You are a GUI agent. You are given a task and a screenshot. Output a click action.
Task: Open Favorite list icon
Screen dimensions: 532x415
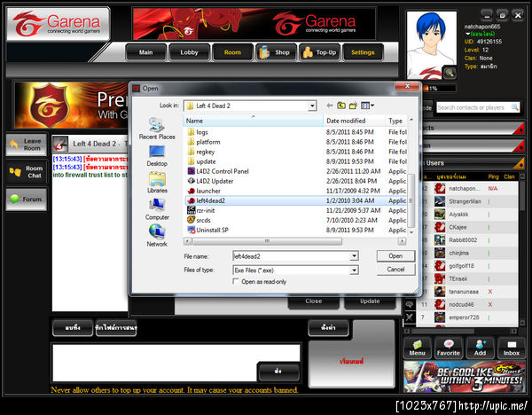point(448,348)
